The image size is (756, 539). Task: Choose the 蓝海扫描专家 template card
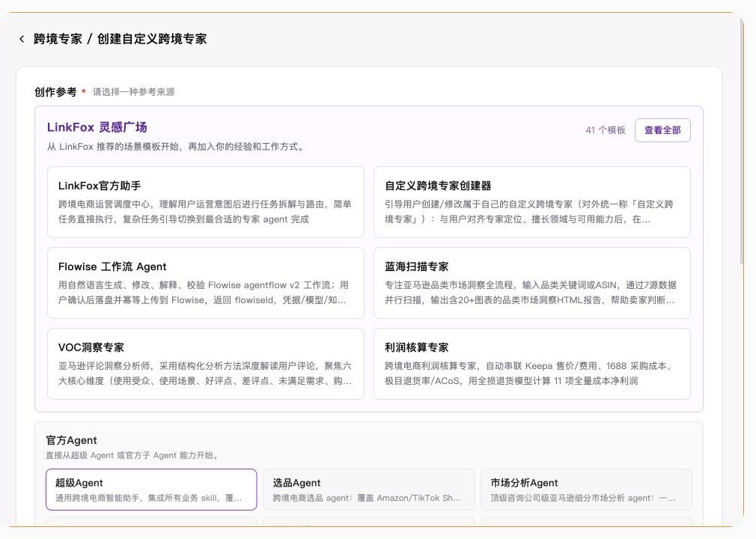pyautogui.click(x=531, y=283)
